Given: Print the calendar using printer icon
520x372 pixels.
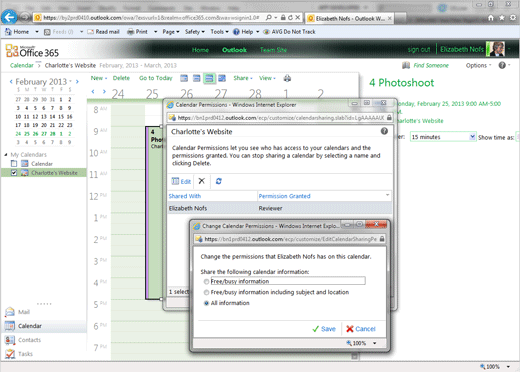Looking at the screenshot, I should [287, 78].
